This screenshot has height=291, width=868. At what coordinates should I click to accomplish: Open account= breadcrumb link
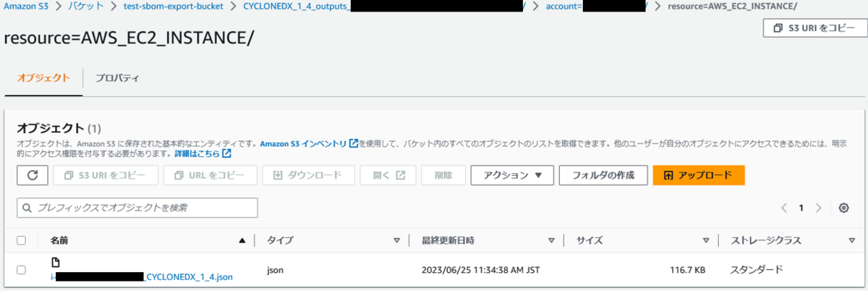coord(596,7)
